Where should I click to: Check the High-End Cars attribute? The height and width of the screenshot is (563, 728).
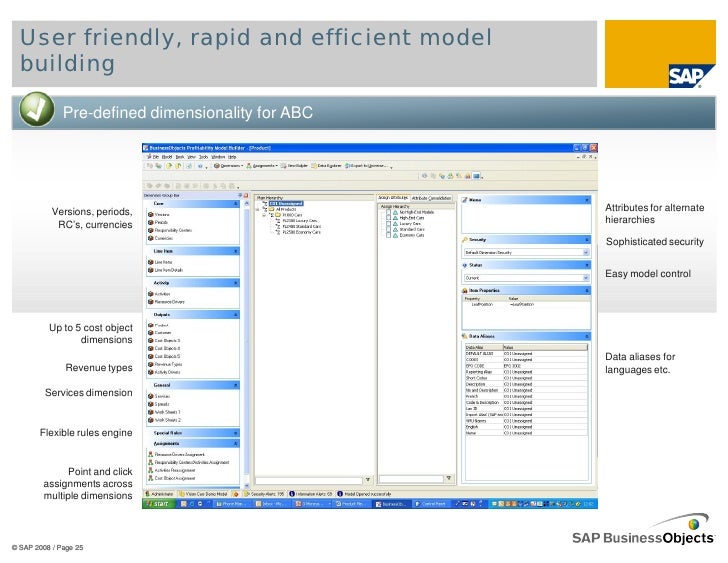point(389,218)
